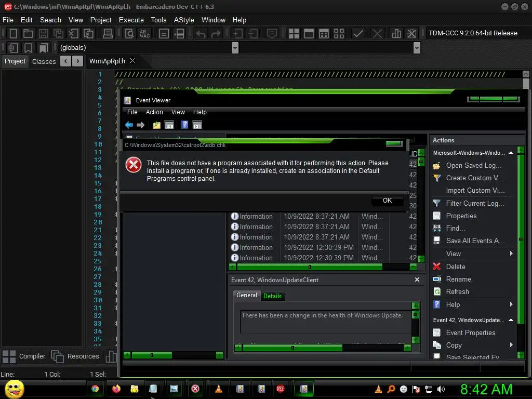This screenshot has height=399, width=532.
Task: Click the 8:42 AM taskbar clock
Action: (x=486, y=389)
